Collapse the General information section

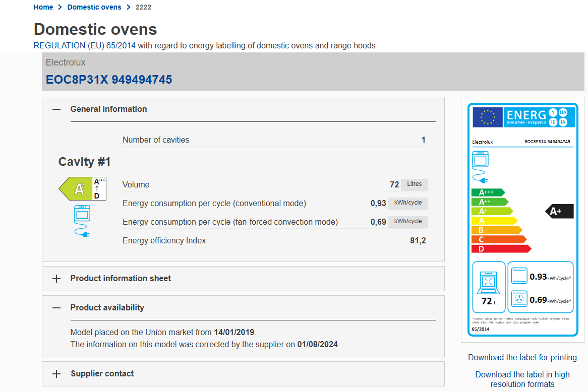[56, 109]
